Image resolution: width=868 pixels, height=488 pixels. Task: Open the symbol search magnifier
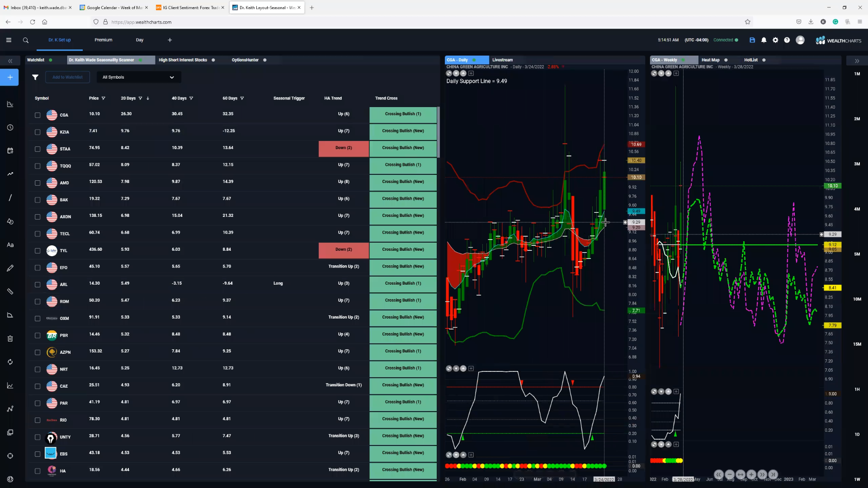[x=26, y=40]
